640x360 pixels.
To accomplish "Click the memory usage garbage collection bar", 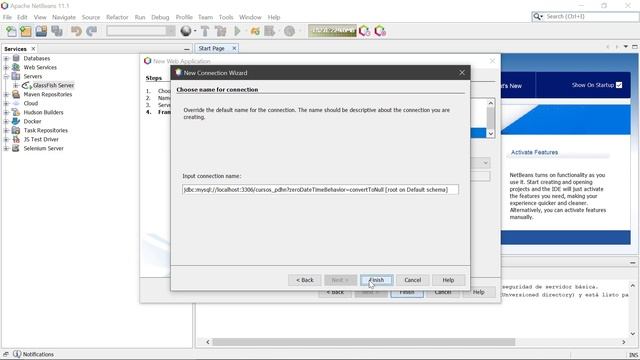I will tap(332, 31).
